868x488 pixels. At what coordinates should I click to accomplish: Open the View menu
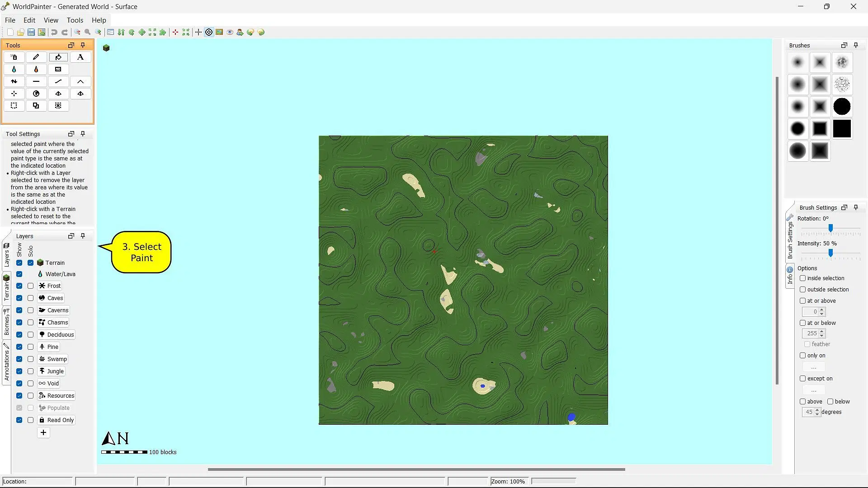pyautogui.click(x=51, y=20)
